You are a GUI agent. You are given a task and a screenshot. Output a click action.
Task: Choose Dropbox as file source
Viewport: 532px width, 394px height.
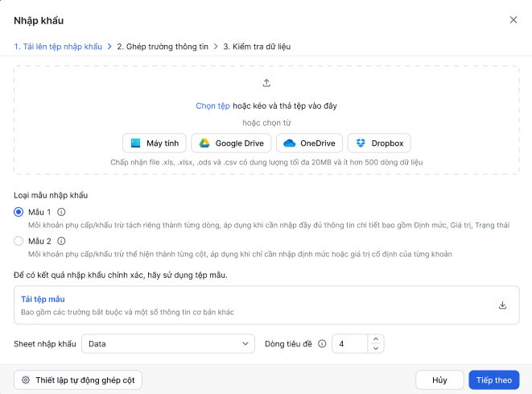(379, 143)
